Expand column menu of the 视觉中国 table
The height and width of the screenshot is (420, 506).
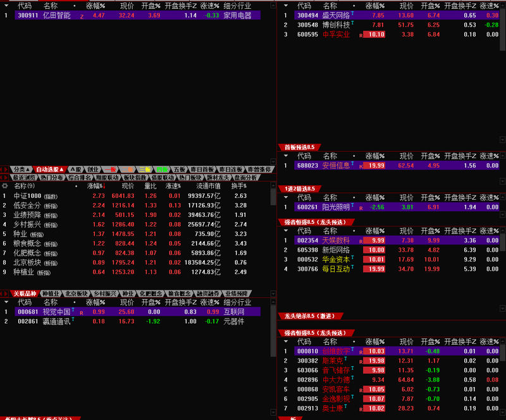tap(6, 302)
